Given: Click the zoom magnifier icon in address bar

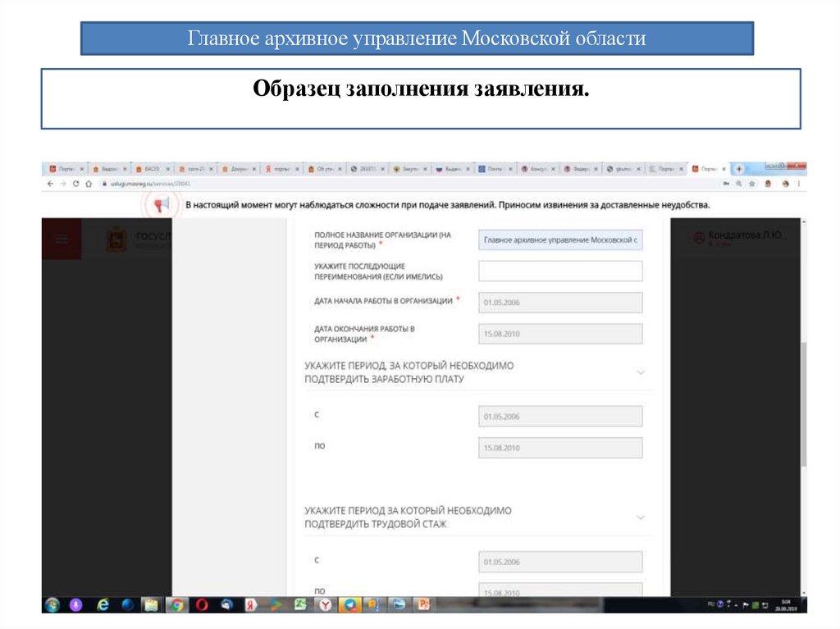Looking at the screenshot, I should [739, 184].
